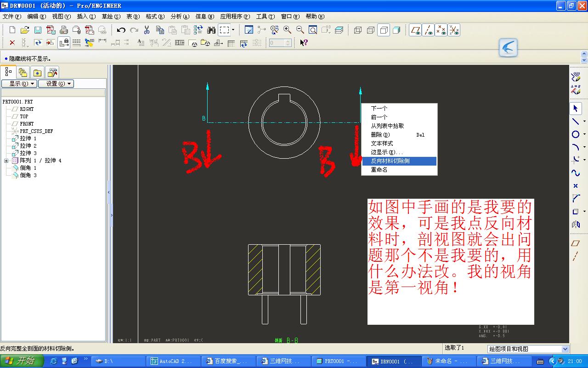The image size is (588, 368).
Task: Choose 从列表中拾取 in context menu
Action: (x=399, y=126)
